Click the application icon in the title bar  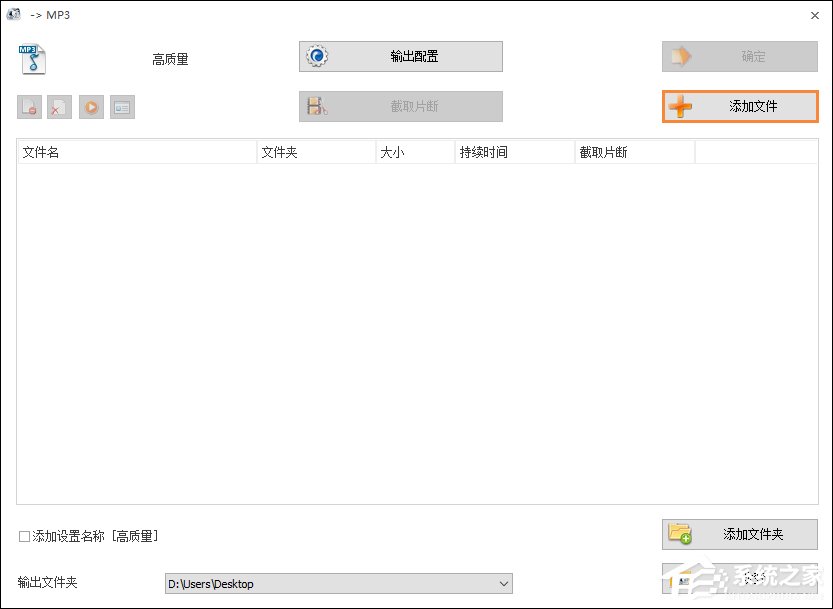coord(13,14)
